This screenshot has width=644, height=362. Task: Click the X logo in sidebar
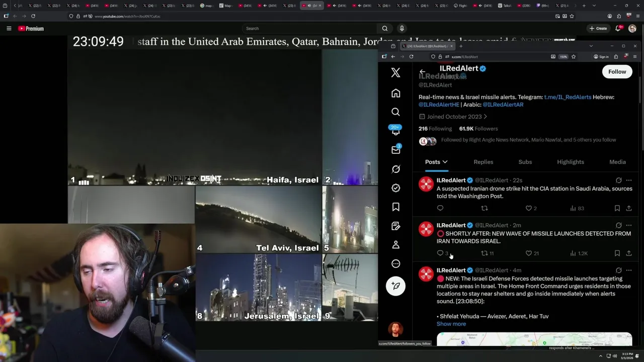[x=396, y=73]
